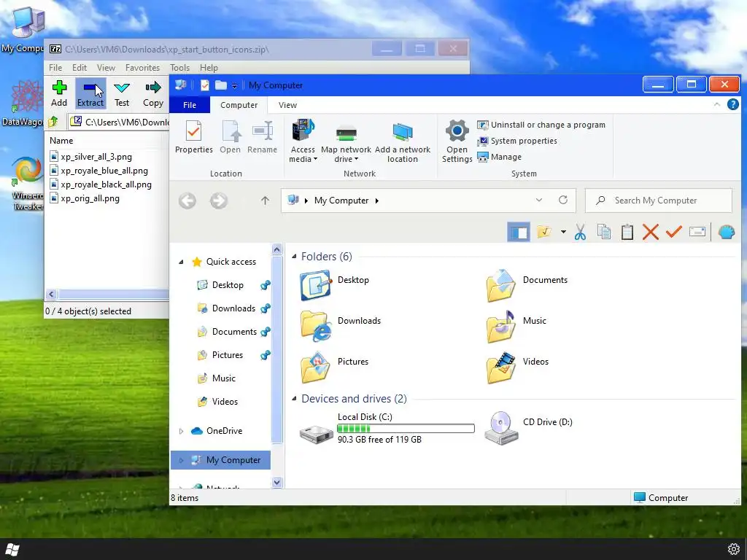The height and width of the screenshot is (560, 747).
Task: Click Manage in the System group
Action: tap(499, 157)
